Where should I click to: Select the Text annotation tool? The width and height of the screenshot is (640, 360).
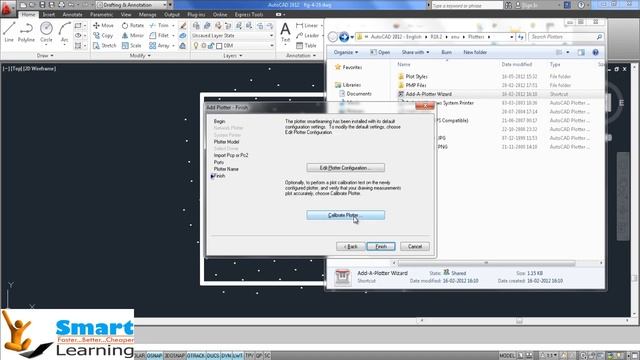coord(285,32)
